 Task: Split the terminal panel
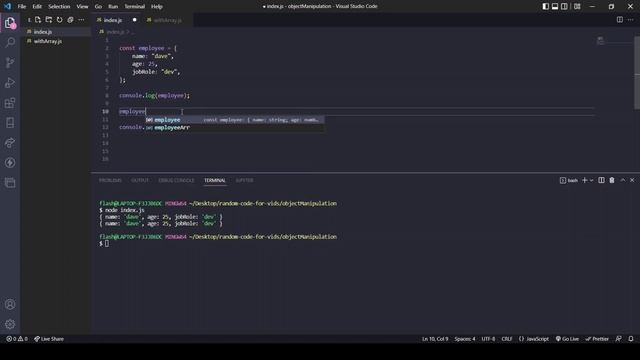click(601, 180)
